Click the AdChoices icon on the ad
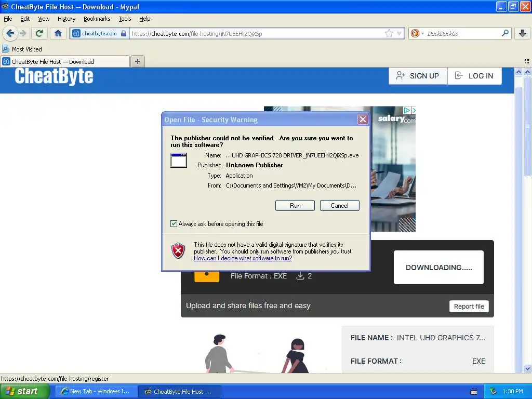 (407, 110)
